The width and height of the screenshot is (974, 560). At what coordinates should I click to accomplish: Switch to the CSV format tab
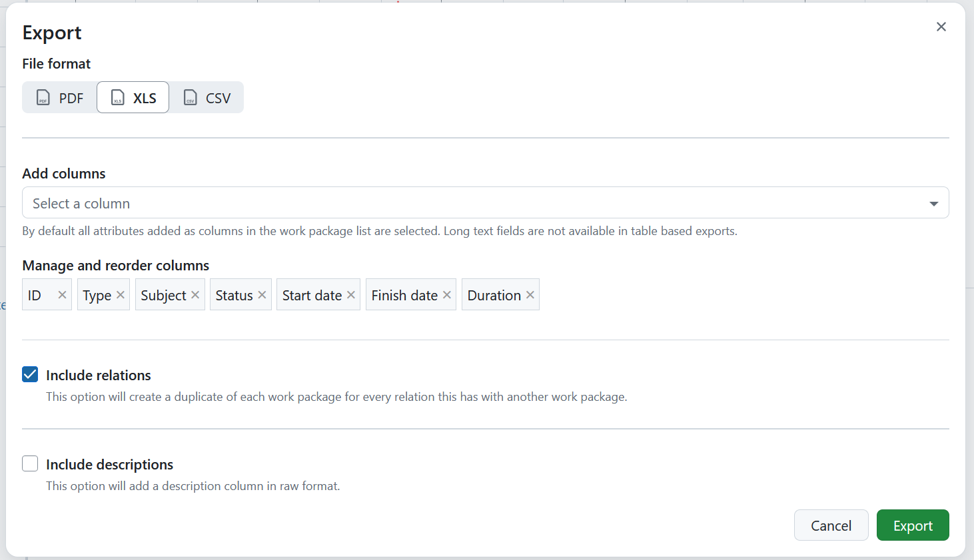coord(207,97)
